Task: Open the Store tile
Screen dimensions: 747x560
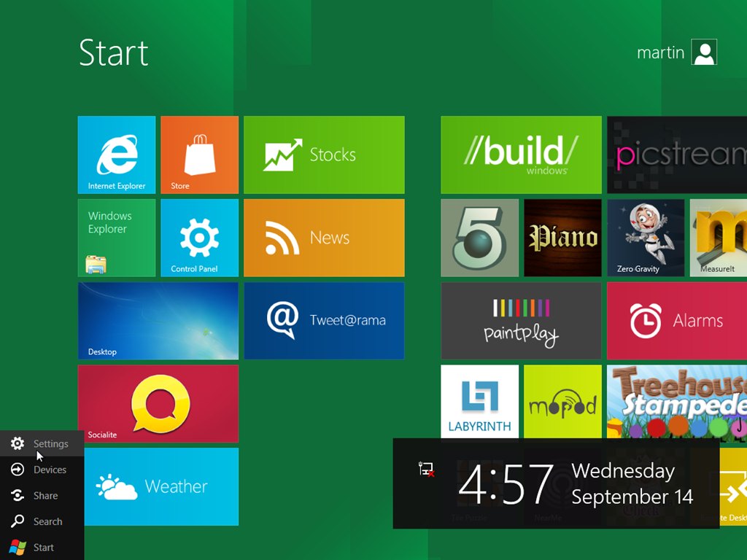Action: 200,155
